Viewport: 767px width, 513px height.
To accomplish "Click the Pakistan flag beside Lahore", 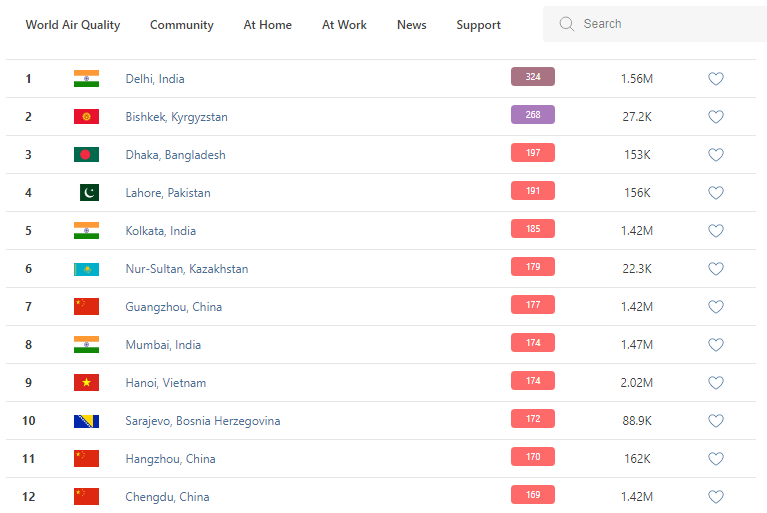I will [x=89, y=193].
